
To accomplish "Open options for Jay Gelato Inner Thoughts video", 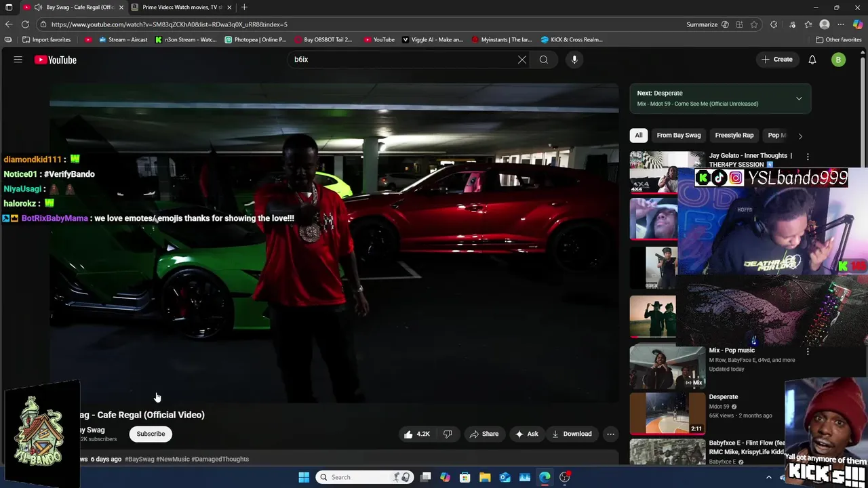I will [x=808, y=157].
